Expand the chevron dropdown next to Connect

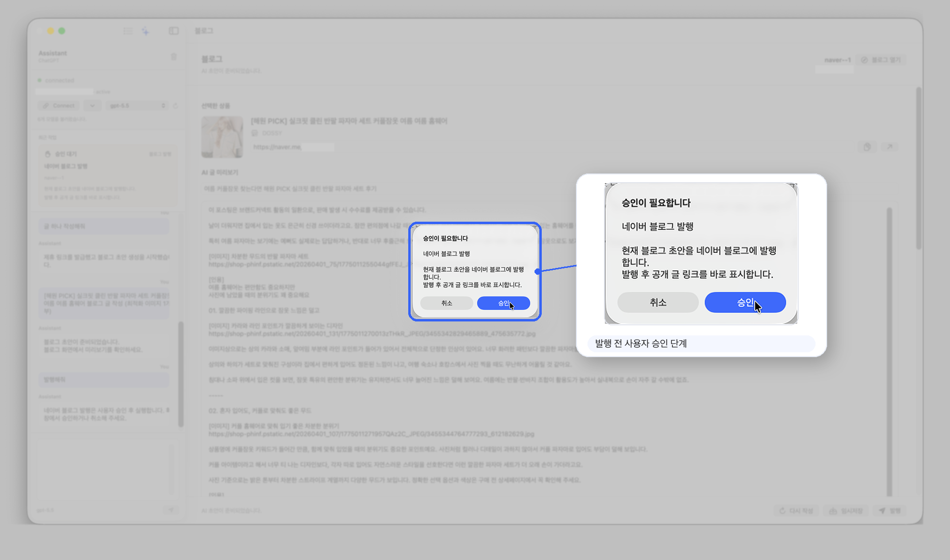click(92, 106)
